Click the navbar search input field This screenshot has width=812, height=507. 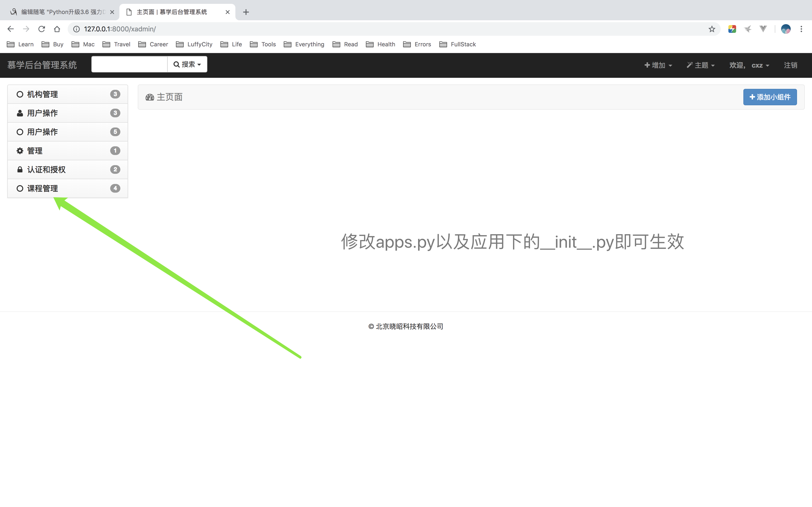[129, 64]
